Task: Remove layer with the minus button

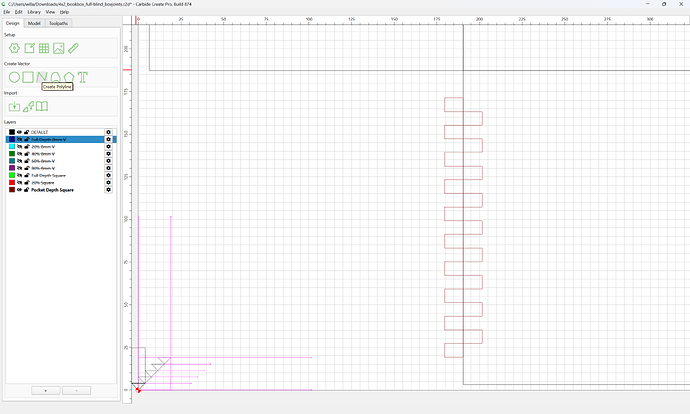Action: [x=77, y=391]
